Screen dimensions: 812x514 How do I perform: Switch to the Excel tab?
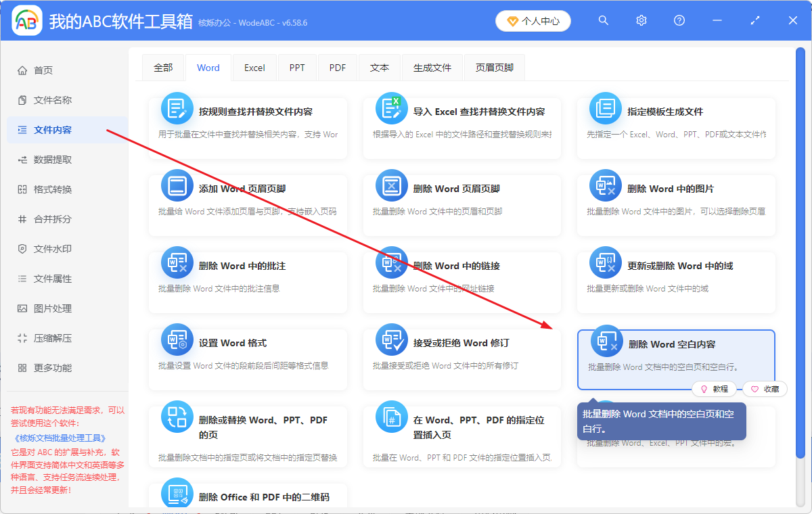point(254,67)
